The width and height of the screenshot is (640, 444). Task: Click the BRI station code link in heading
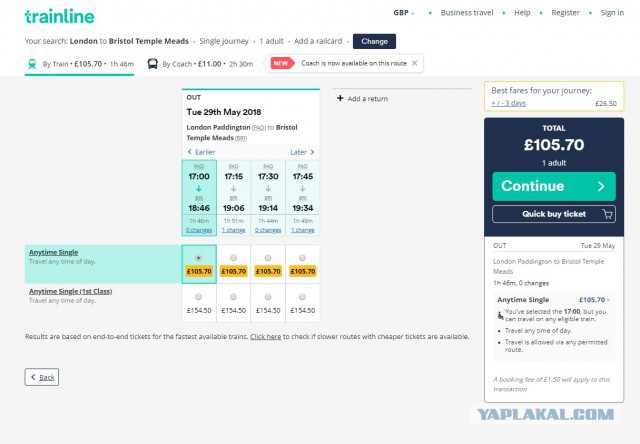[x=241, y=138]
